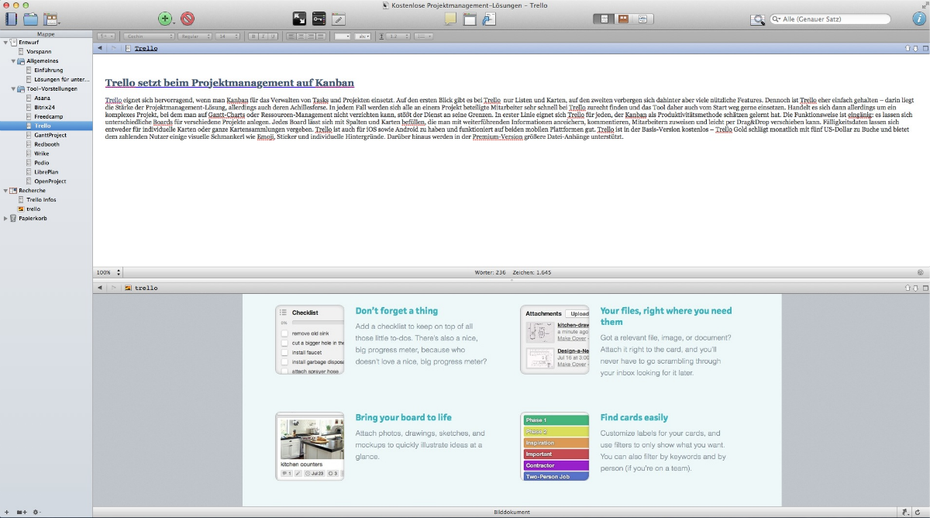Open the list style dropdown in format bar
This screenshot has height=518, width=930.
pyautogui.click(x=423, y=36)
